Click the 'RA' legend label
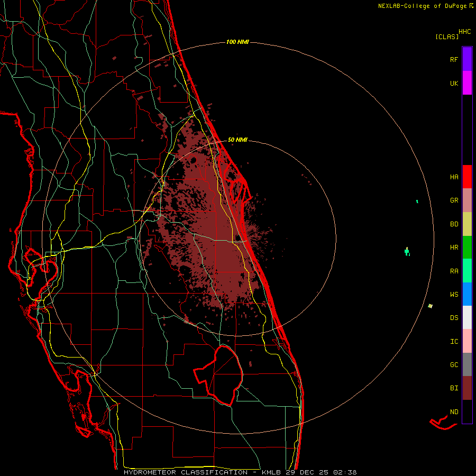 point(454,271)
